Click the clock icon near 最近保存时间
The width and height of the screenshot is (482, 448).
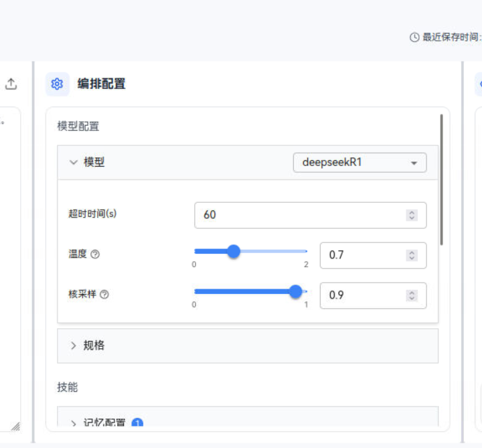[414, 38]
